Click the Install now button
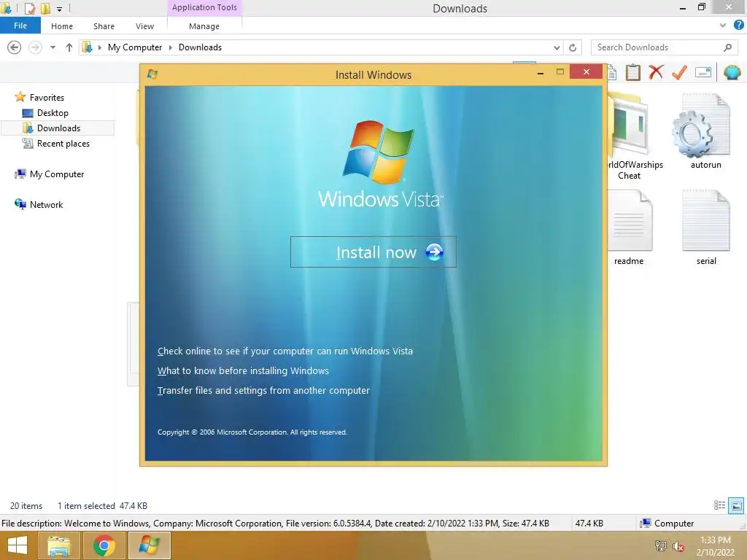 pos(373,252)
